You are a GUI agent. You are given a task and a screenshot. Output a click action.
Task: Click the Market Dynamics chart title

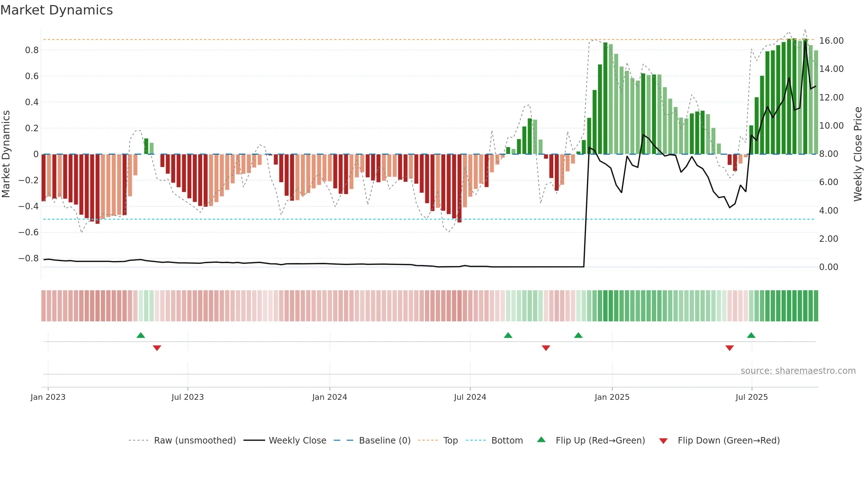[57, 10]
